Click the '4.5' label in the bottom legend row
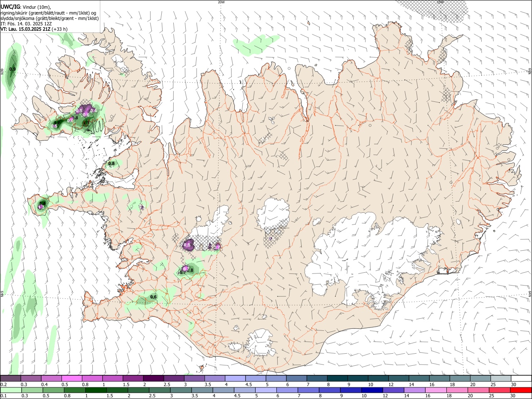The image size is (532, 399). pyautogui.click(x=236, y=396)
